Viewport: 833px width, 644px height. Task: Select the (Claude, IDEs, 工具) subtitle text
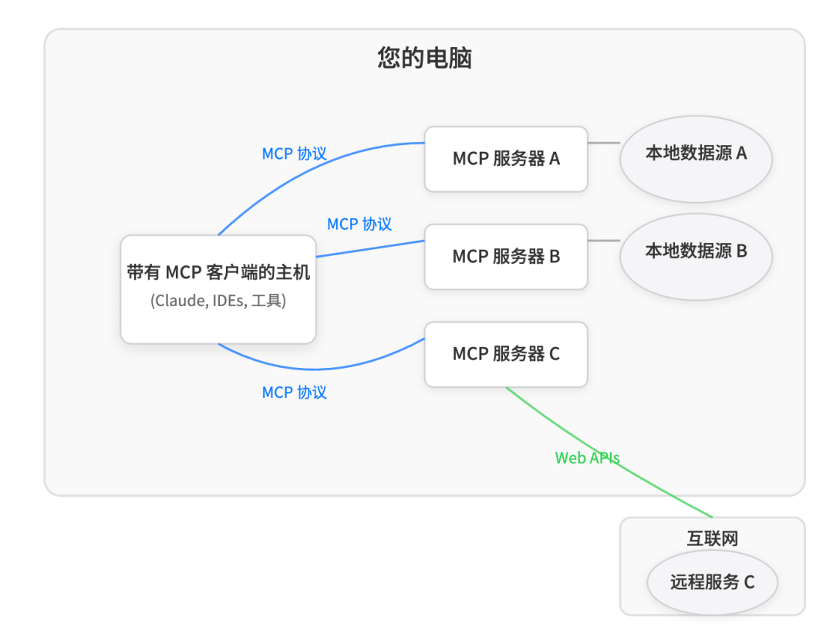coord(218,302)
